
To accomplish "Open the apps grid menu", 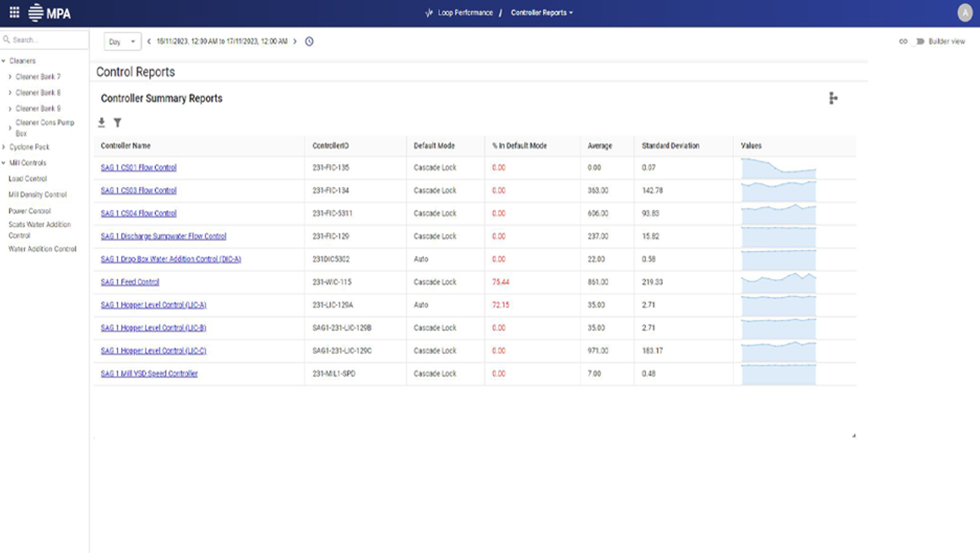I will [x=14, y=12].
